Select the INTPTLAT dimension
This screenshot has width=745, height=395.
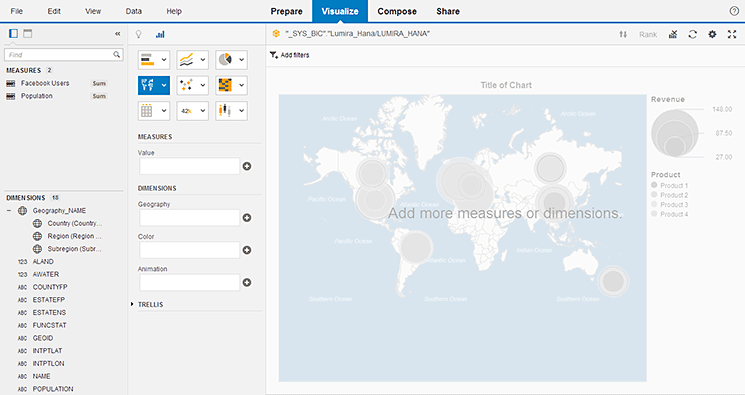(47, 351)
